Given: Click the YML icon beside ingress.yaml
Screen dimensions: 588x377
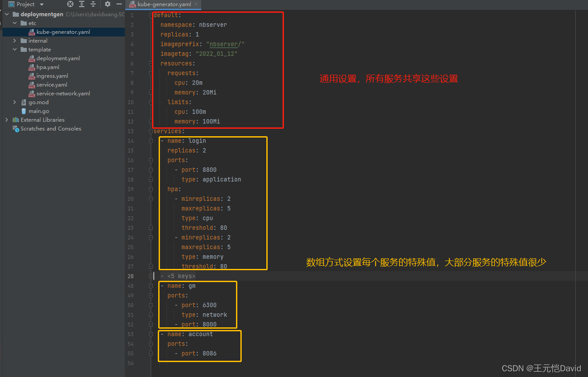Looking at the screenshot, I should point(32,76).
